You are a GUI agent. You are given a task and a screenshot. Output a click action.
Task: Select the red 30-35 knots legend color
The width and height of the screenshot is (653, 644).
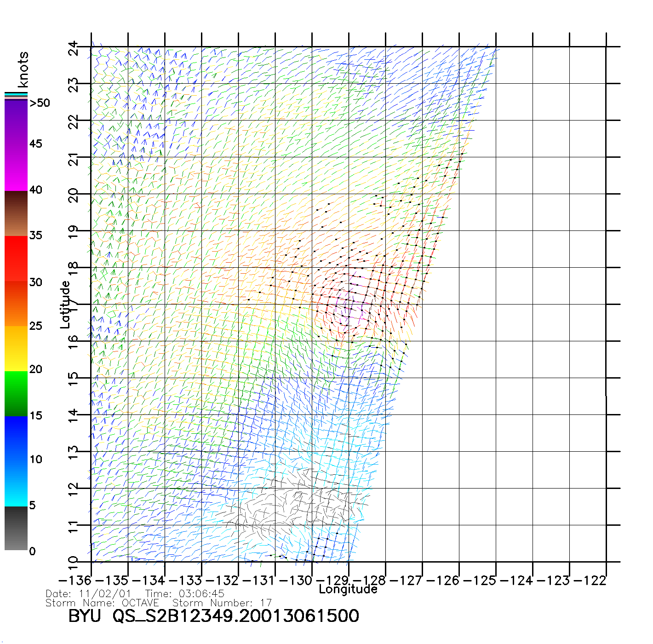pyautogui.click(x=16, y=259)
